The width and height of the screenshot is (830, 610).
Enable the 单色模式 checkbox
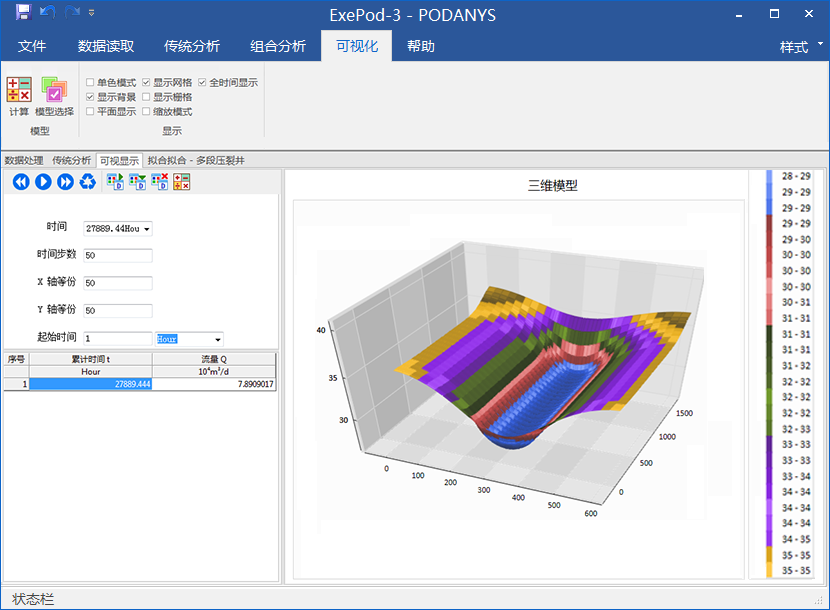tap(91, 83)
